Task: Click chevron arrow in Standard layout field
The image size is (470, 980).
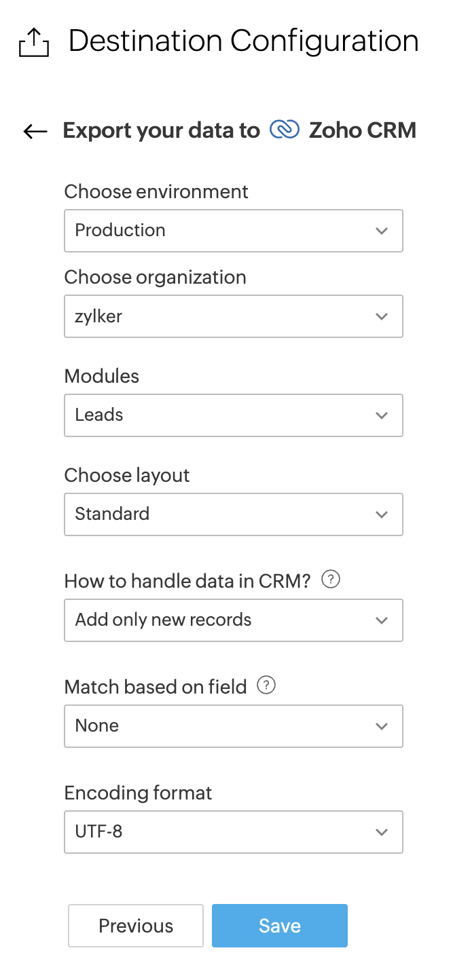Action: (382, 515)
